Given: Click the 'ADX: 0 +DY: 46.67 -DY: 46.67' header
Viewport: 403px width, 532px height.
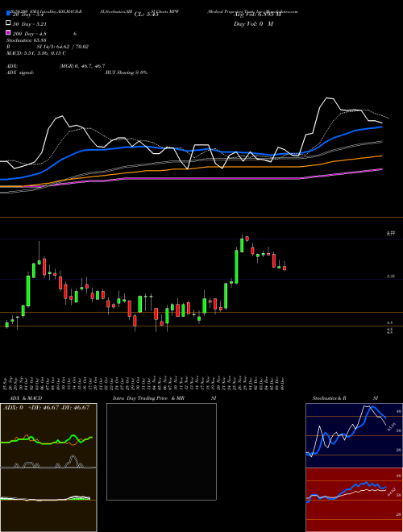Looking at the screenshot, I should (47, 408).
